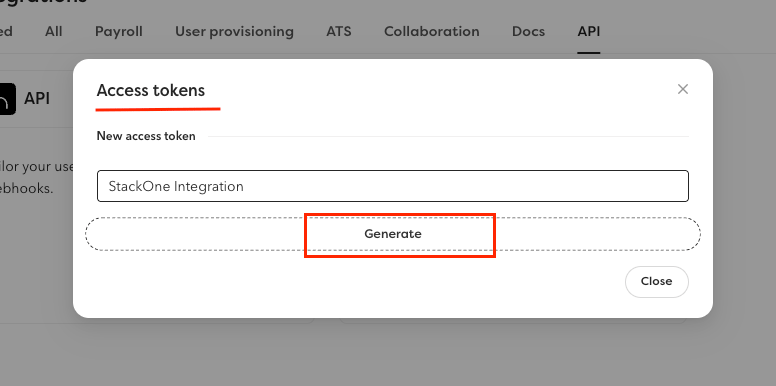Close the Access tokens dialog via X icon
This screenshot has height=386, width=776.
coord(682,90)
